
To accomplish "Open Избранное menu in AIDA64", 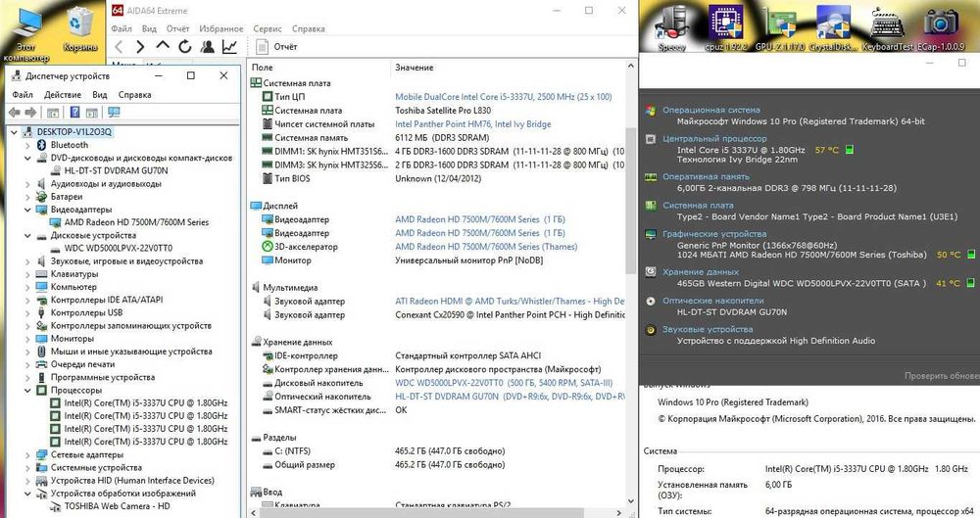I will click(x=221, y=28).
